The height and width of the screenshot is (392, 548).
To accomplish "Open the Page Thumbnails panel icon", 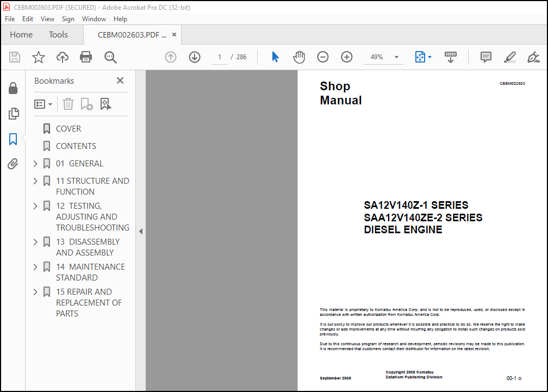I will [14, 114].
